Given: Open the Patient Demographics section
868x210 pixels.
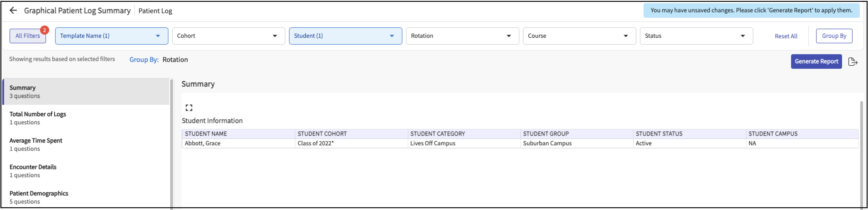Looking at the screenshot, I should pos(86,197).
